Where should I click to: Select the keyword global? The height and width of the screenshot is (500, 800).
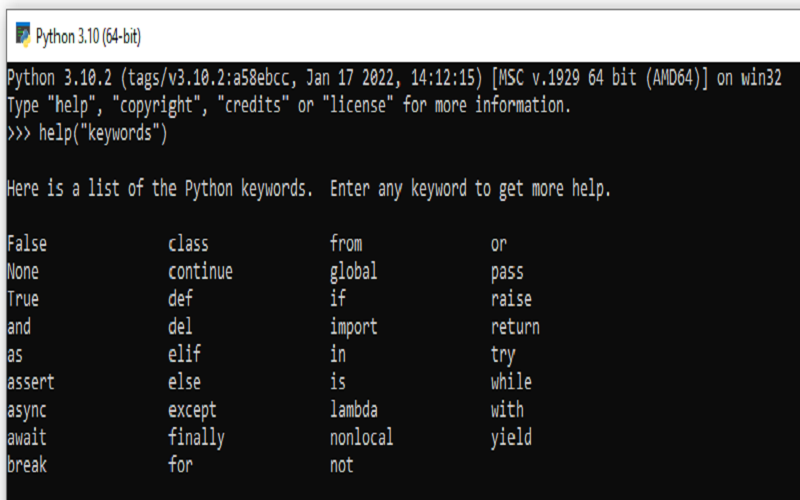(x=354, y=272)
